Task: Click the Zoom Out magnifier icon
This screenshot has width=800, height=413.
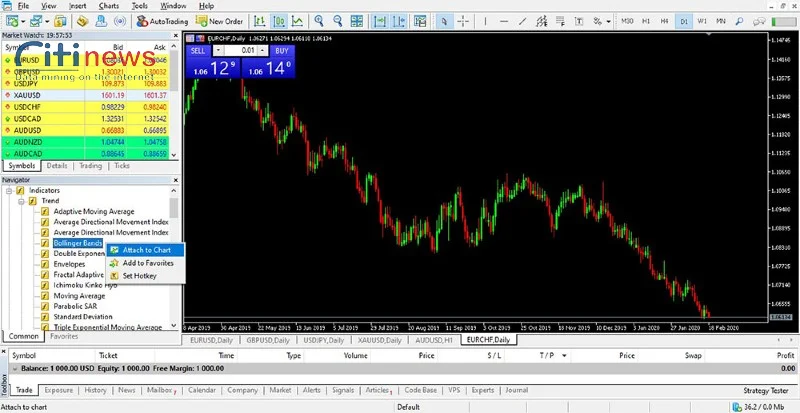Action: point(338,21)
